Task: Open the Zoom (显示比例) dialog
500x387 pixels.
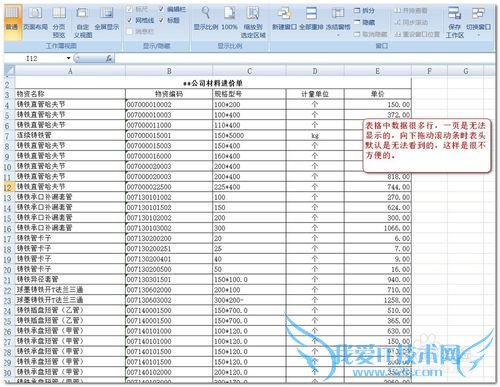Action: (206, 18)
